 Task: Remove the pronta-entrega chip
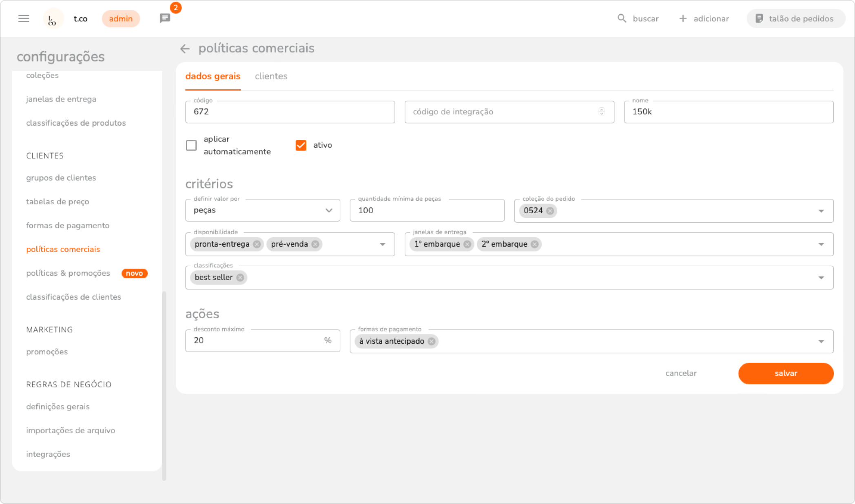(x=257, y=244)
